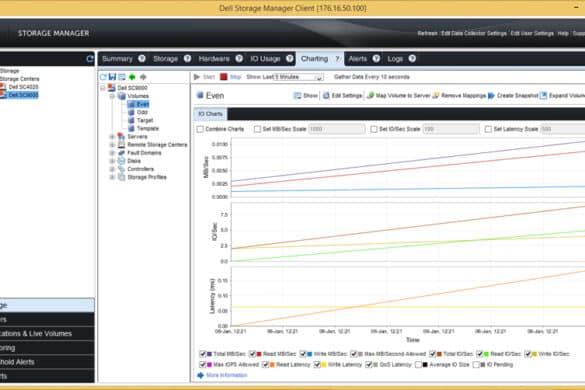Open help icon beside IO Usage tab
This screenshot has height=390, width=585.
click(290, 58)
